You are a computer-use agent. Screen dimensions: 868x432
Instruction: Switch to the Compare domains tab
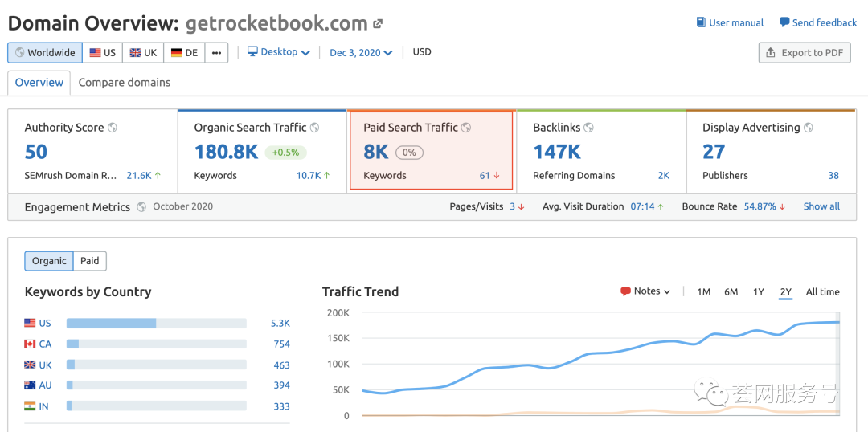[x=125, y=83]
